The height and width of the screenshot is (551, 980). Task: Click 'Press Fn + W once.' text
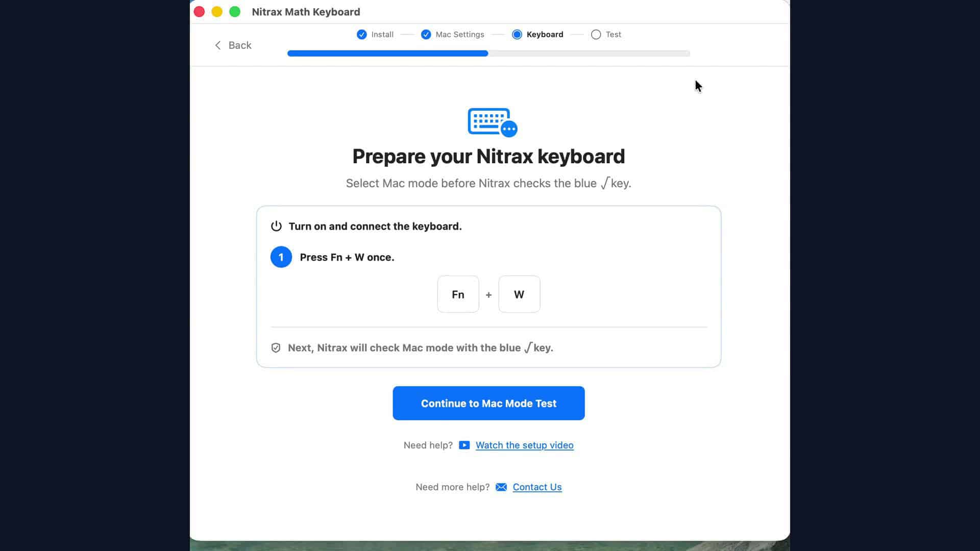(347, 258)
